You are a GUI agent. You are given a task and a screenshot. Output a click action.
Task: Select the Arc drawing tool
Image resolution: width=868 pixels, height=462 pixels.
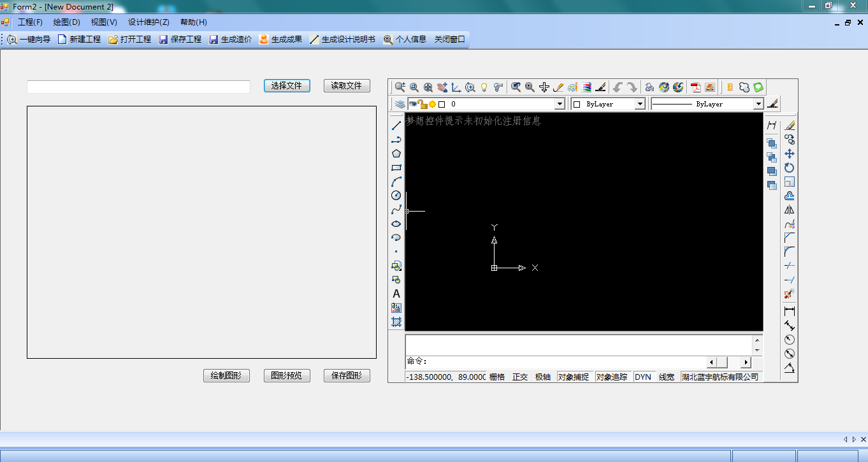(396, 182)
